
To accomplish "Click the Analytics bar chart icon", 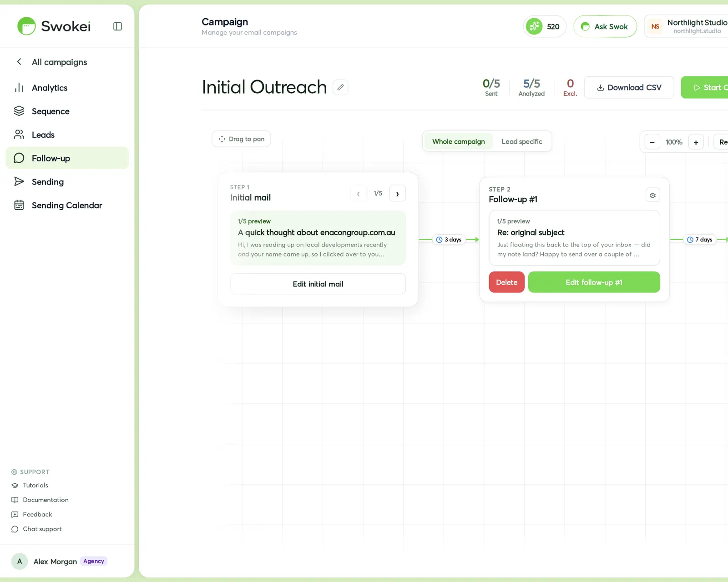I will tap(19, 88).
